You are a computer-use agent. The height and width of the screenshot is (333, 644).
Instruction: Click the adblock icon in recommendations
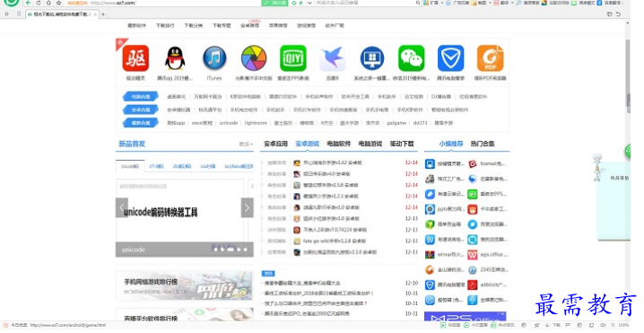[x=473, y=285]
